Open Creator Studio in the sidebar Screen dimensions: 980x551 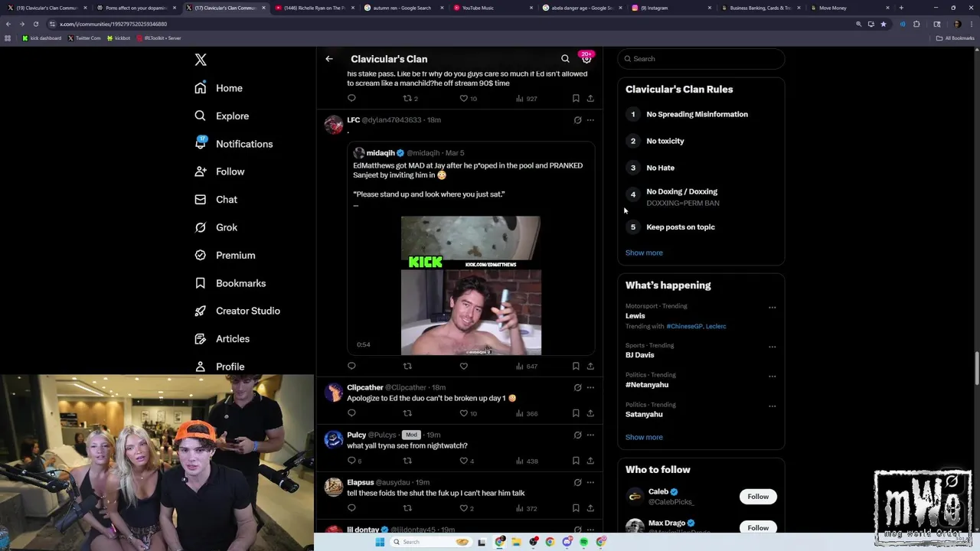(237, 311)
